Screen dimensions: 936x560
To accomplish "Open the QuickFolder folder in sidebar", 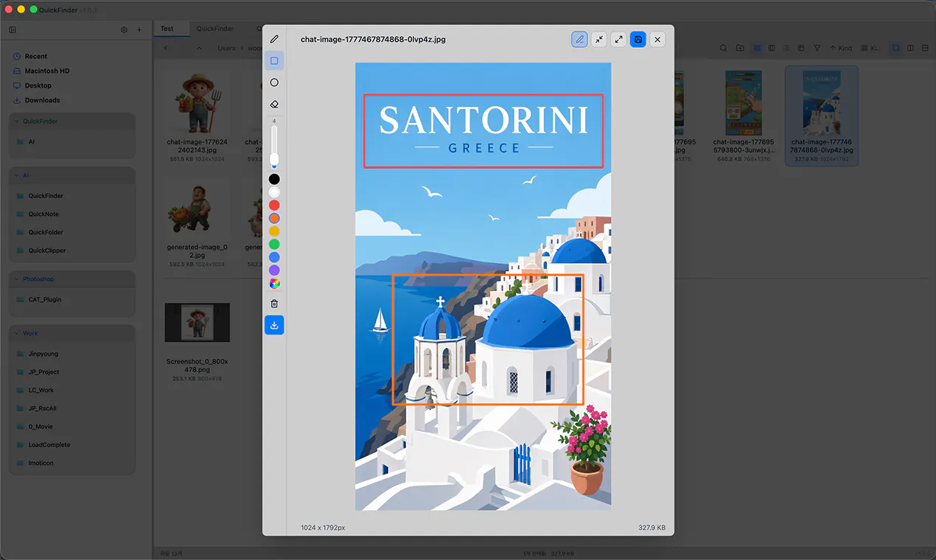I will [x=72, y=232].
